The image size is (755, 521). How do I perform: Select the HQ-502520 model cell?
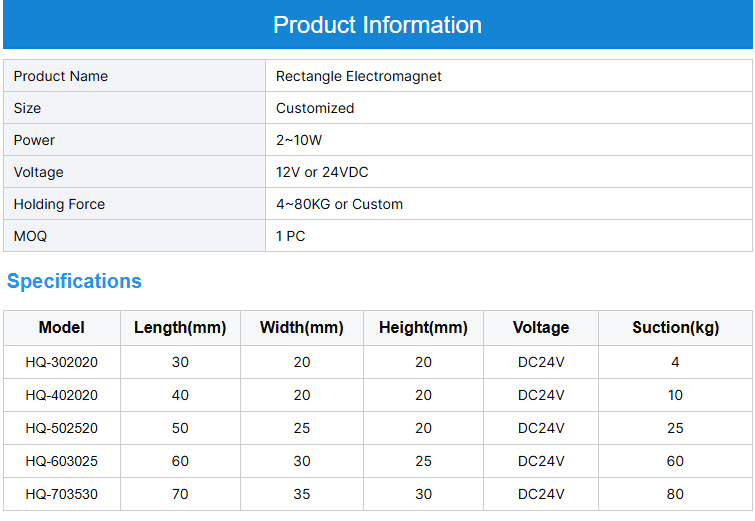[62, 428]
